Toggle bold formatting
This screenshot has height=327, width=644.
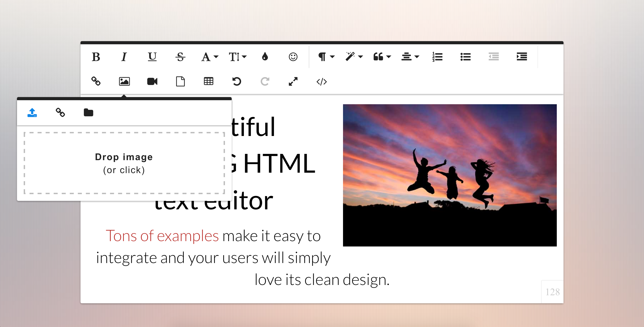96,57
